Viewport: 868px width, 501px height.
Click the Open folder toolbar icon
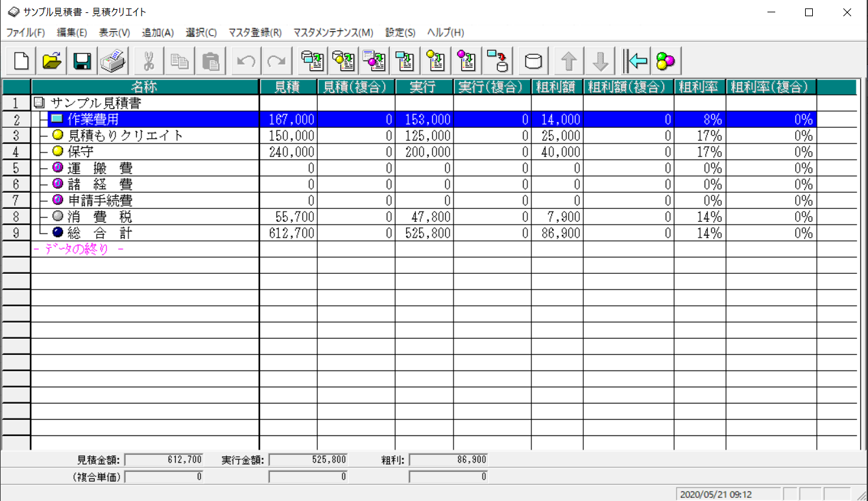52,62
